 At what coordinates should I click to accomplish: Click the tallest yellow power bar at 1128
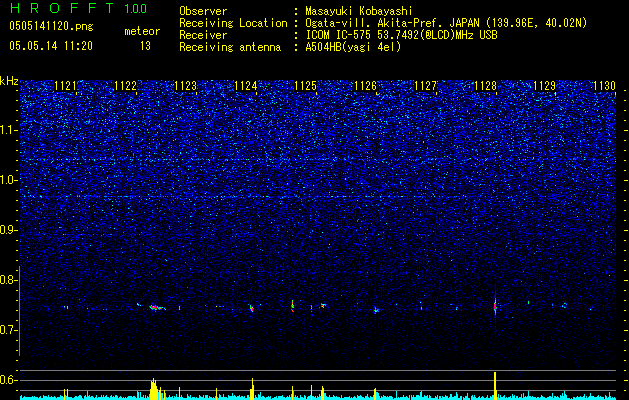point(495,386)
